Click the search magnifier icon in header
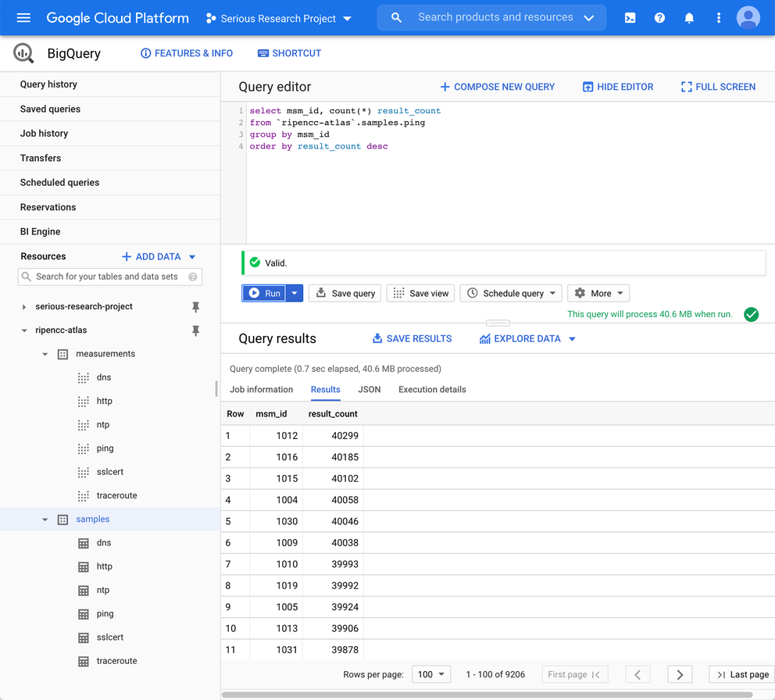The image size is (775, 700). coord(396,18)
